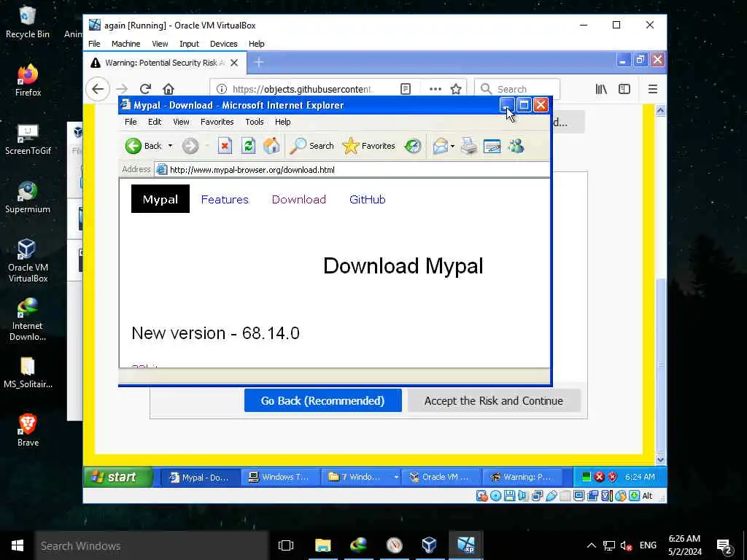This screenshot has height=560, width=747.
Task: Open the IE Edit menu
Action: pyautogui.click(x=155, y=122)
